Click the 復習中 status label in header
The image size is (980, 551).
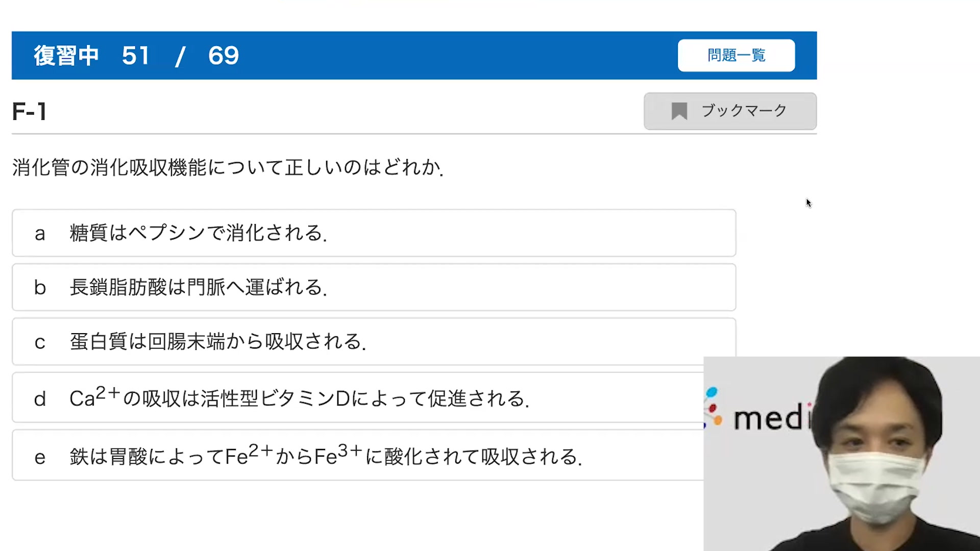tap(66, 56)
